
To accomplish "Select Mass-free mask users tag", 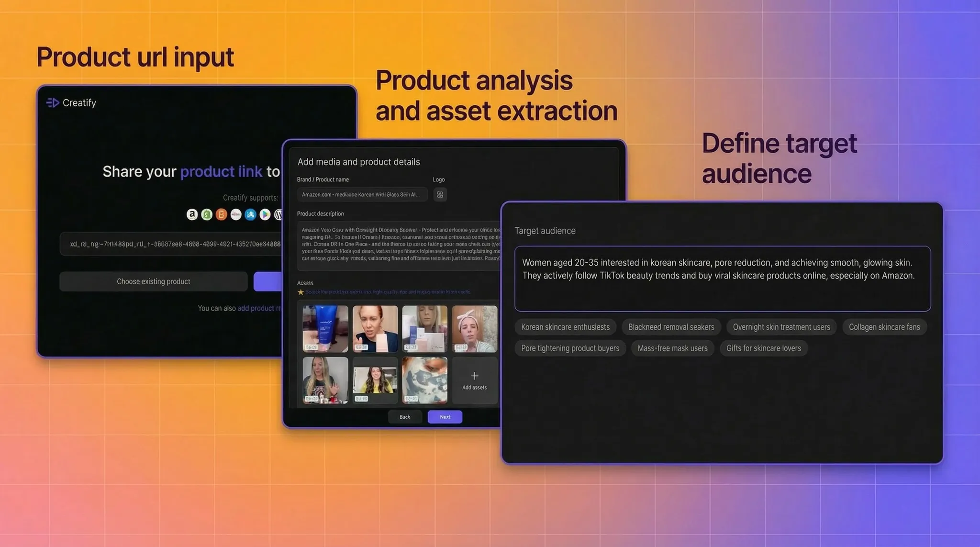I will [672, 348].
